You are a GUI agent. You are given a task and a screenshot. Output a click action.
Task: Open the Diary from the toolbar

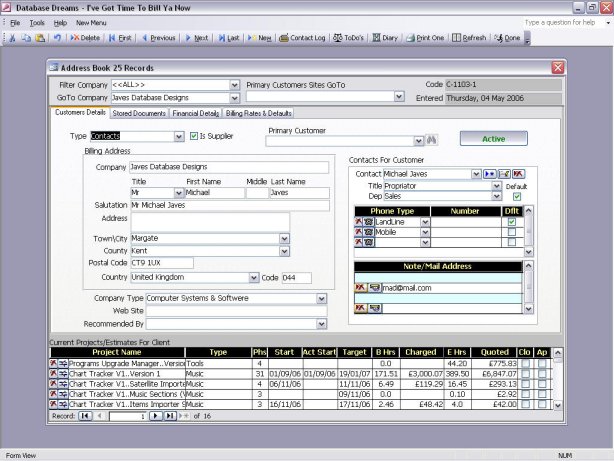click(384, 38)
